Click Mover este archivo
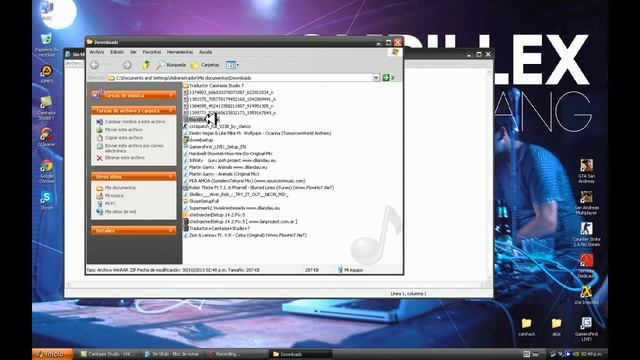The height and width of the screenshot is (360, 640). click(x=123, y=129)
